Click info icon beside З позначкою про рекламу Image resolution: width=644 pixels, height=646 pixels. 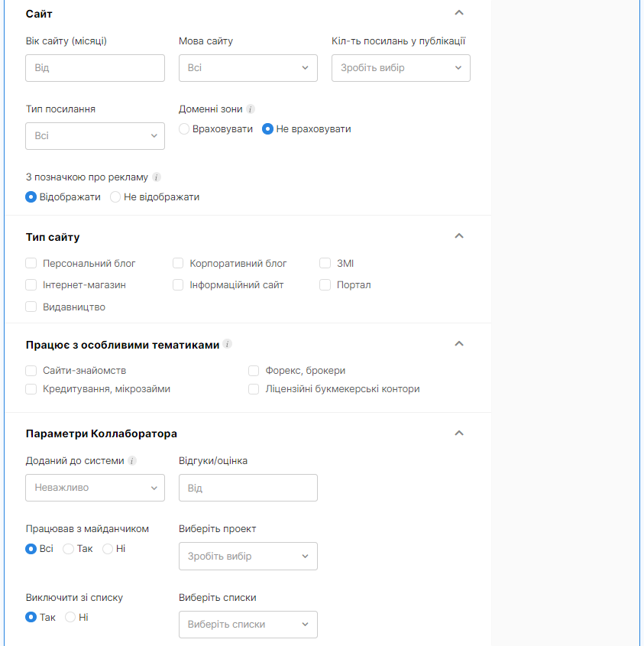click(157, 177)
